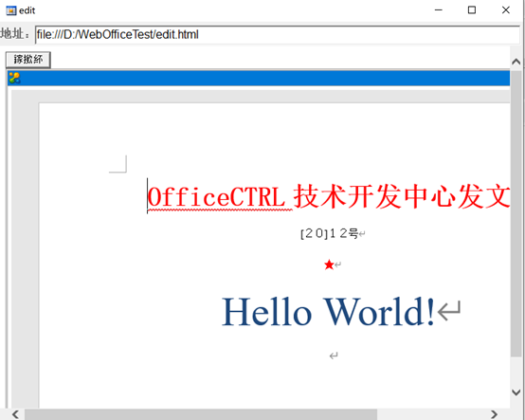Screen dimensions: 525x420
Task: Click the horizontal scrollbar right arrow
Action: pyautogui.click(x=494, y=414)
